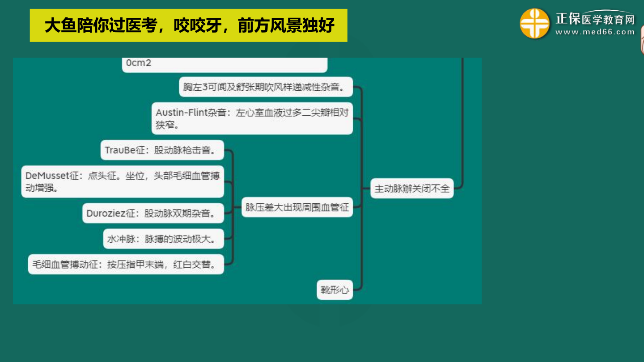Select the Austin-Flint杂音 node
The image size is (644, 362).
click(252, 118)
